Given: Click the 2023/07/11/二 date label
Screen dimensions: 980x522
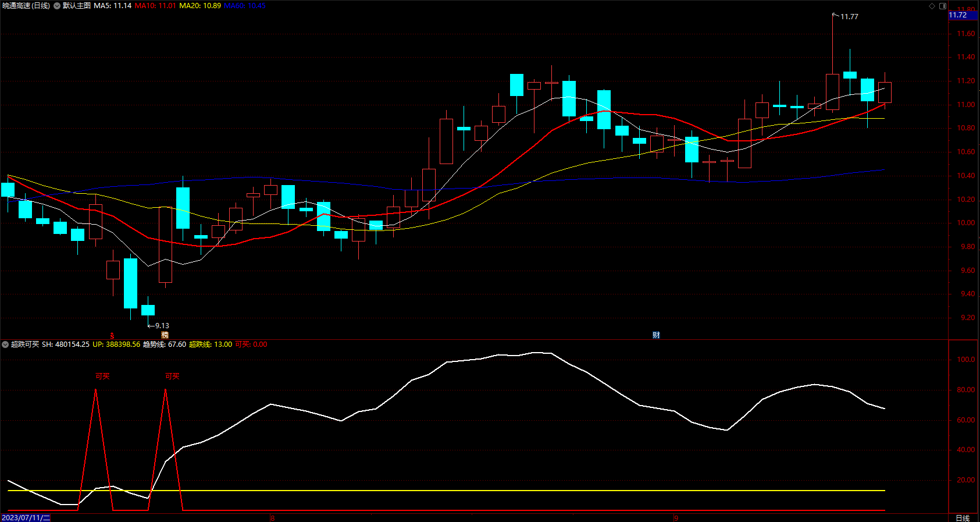Looking at the screenshot, I should click(26, 518).
